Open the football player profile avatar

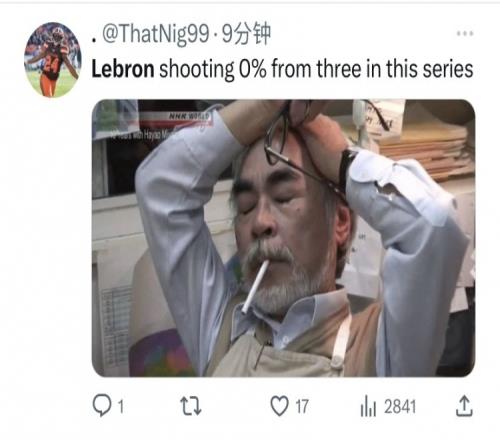coord(53,60)
